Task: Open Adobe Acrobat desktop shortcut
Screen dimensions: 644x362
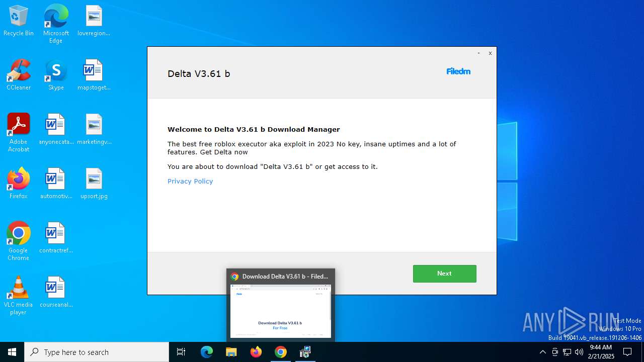Action: [19, 133]
